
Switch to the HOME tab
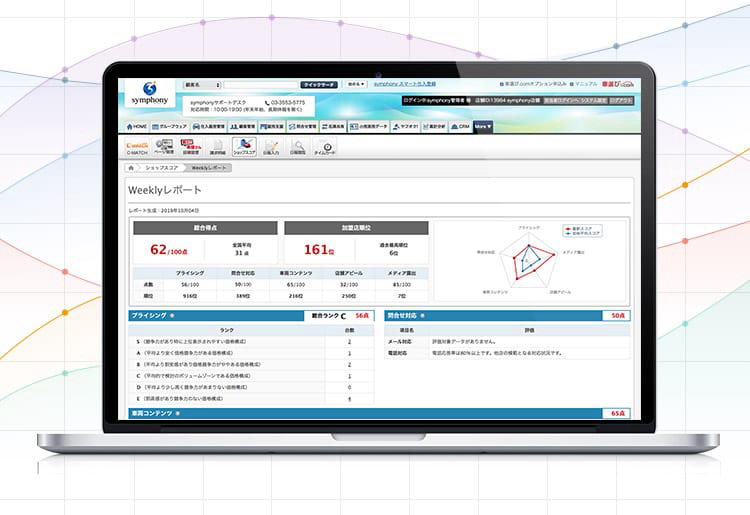(x=137, y=127)
